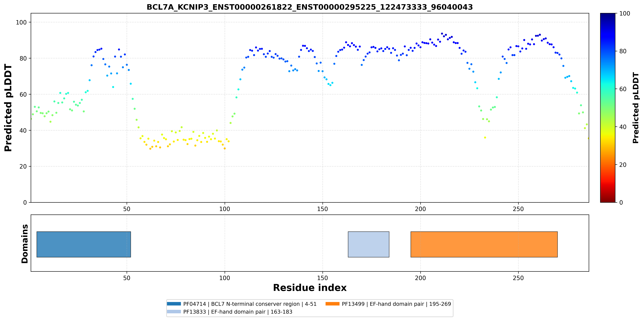Viewport: 644px width, 321px height.
Task: Click the x-axis tick 250 under the scatter plot
Action: coord(518,209)
